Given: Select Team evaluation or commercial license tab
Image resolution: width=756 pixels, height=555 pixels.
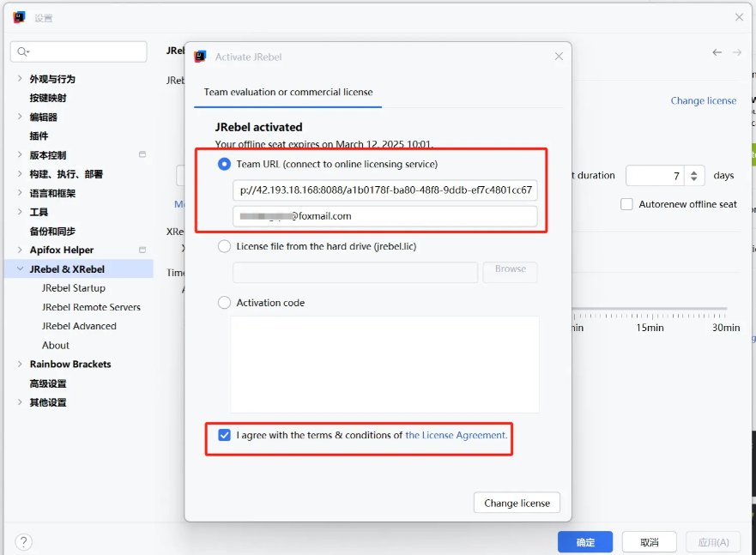Looking at the screenshot, I should click(x=288, y=92).
